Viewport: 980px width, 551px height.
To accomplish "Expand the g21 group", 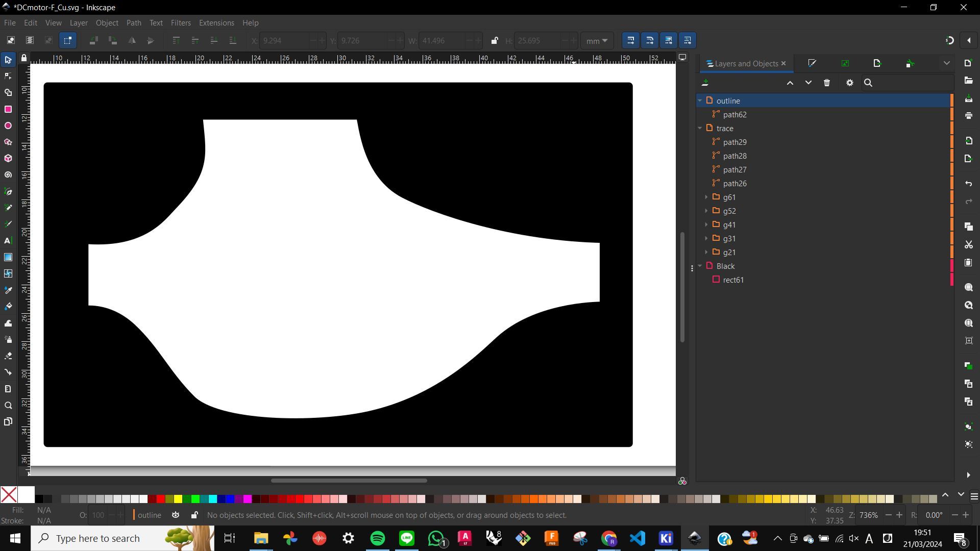I will (706, 252).
